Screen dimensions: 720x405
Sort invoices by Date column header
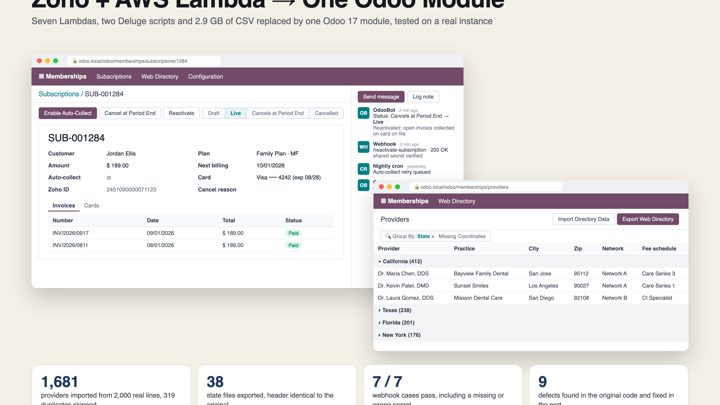pyautogui.click(x=153, y=220)
